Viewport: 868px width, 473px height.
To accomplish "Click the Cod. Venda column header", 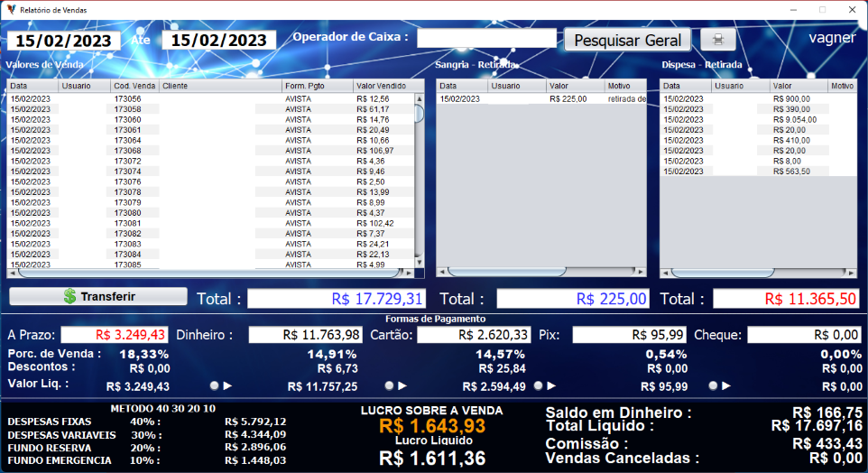I will click(x=134, y=86).
